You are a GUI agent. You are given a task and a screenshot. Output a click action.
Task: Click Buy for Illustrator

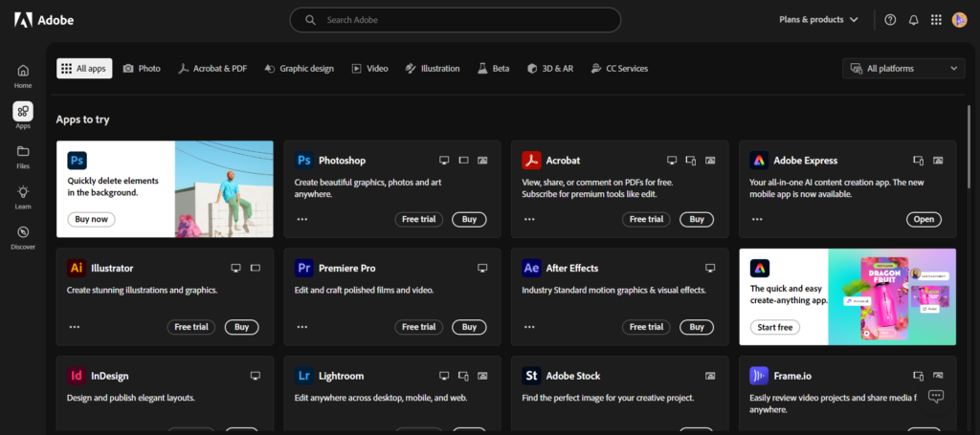click(241, 327)
